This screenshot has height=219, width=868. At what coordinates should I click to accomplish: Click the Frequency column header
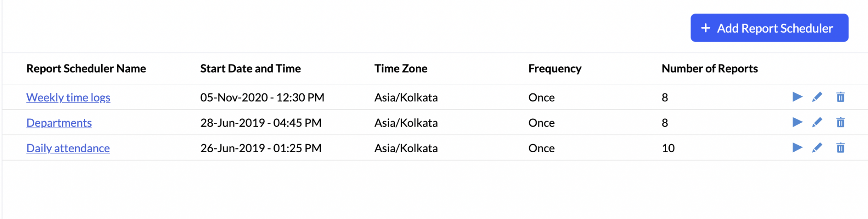coord(555,69)
